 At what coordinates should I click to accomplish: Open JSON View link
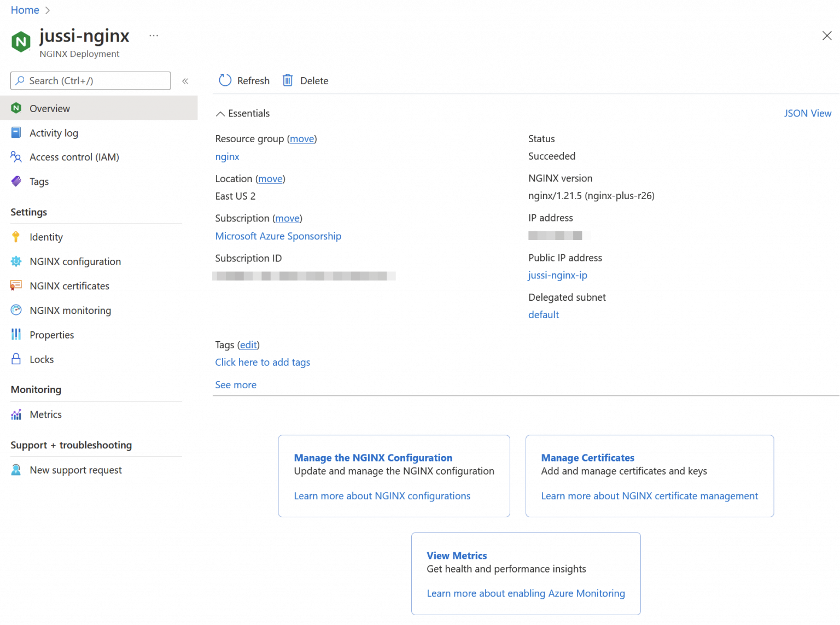(808, 113)
